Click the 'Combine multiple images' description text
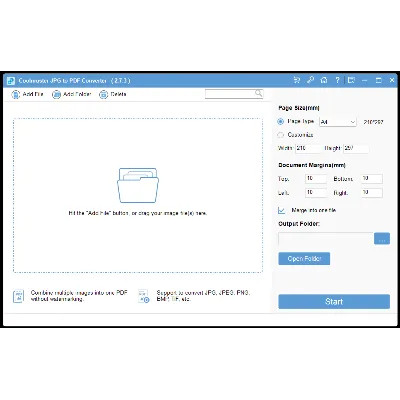 pyautogui.click(x=79, y=296)
